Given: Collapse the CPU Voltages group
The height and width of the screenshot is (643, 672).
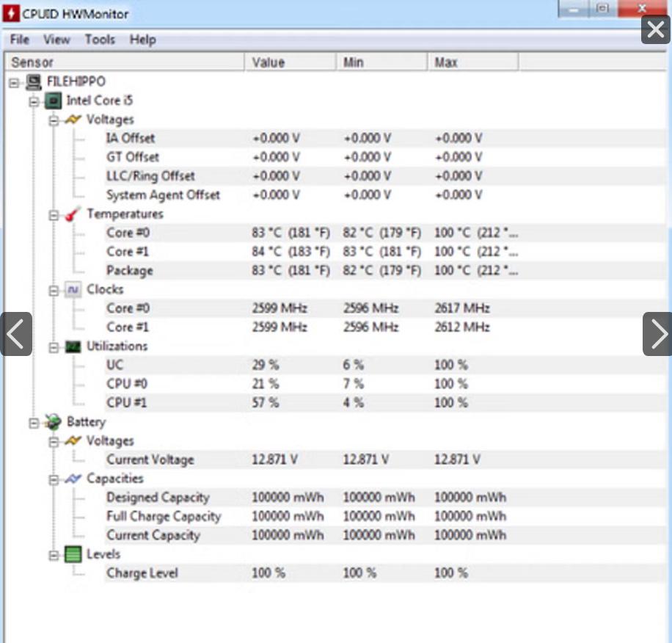Looking at the screenshot, I should pyautogui.click(x=54, y=121).
